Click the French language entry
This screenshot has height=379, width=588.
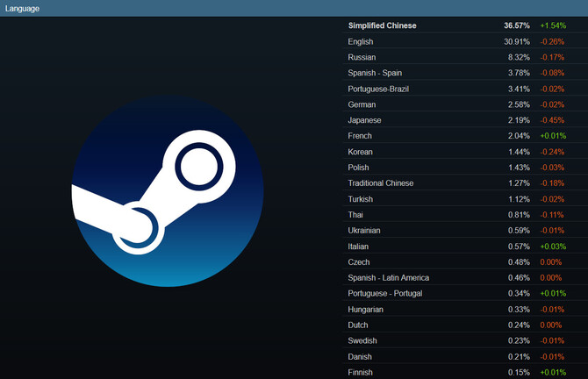(465, 136)
